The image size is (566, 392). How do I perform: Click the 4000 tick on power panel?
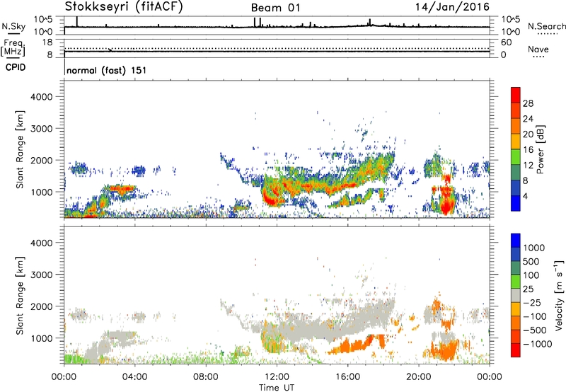tap(41, 97)
